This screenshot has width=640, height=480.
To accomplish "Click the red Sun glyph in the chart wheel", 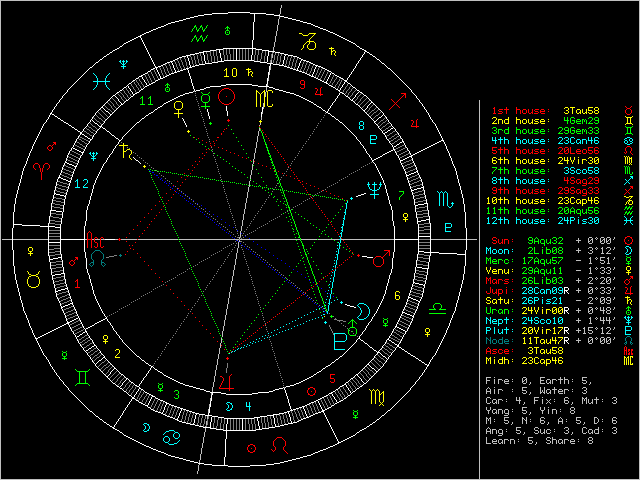I will coord(228,96).
